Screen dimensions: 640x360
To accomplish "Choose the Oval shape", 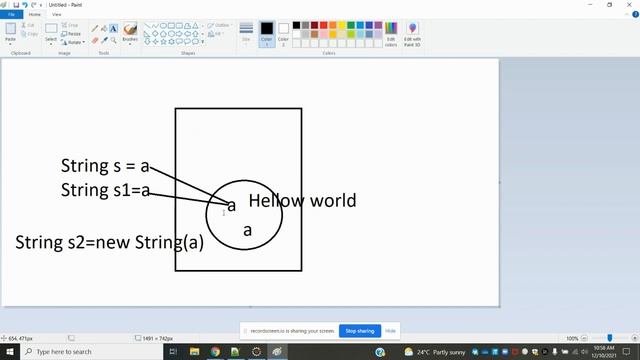I will pyautogui.click(x=163, y=26).
